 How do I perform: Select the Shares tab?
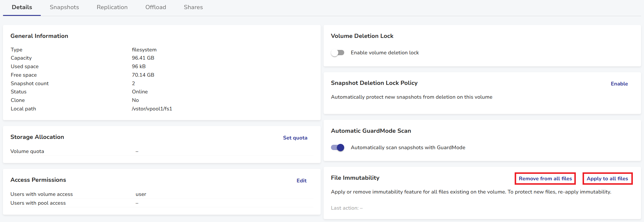193,7
